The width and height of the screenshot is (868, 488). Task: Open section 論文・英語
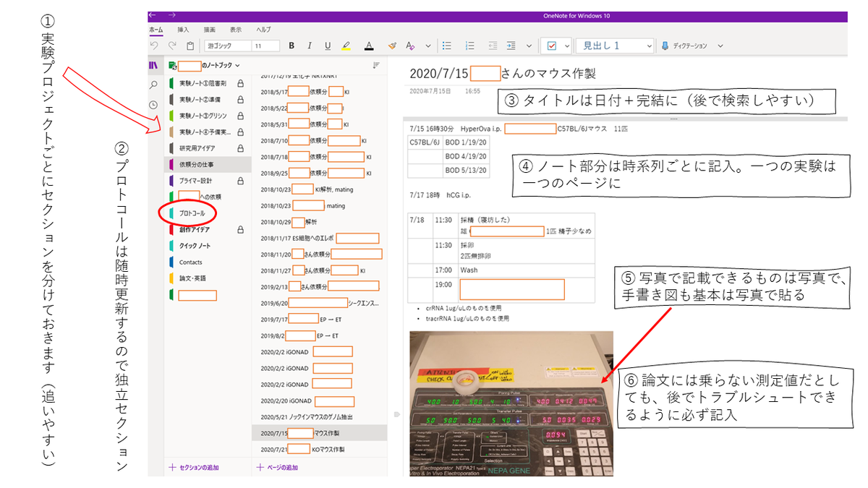(208, 278)
